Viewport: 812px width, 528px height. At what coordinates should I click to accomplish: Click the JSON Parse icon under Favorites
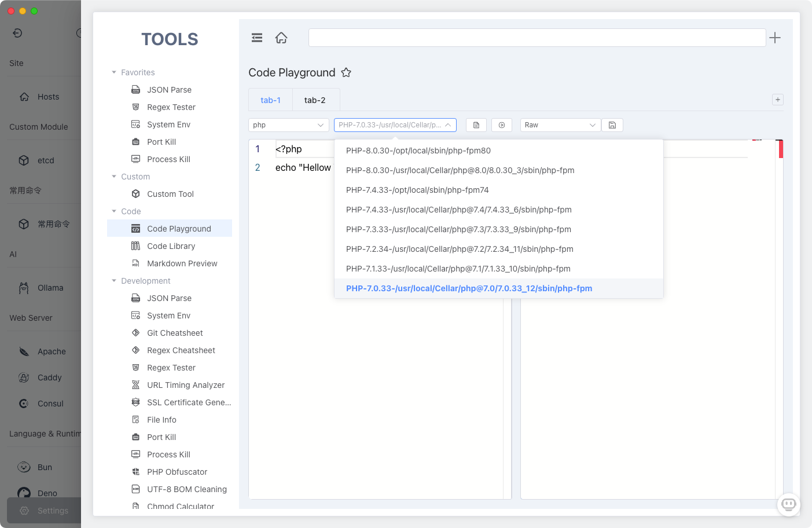click(135, 90)
